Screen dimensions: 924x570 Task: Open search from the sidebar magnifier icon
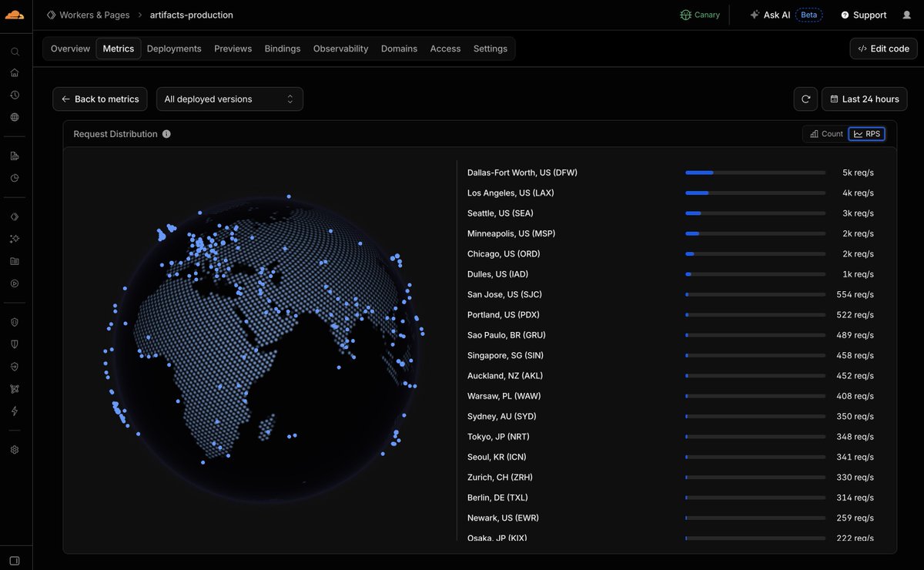tap(15, 52)
